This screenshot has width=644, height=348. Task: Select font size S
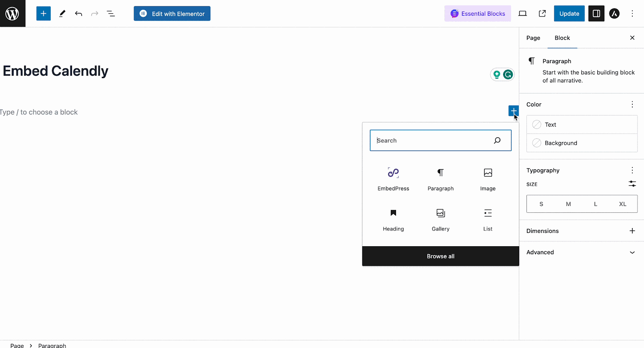pyautogui.click(x=541, y=204)
